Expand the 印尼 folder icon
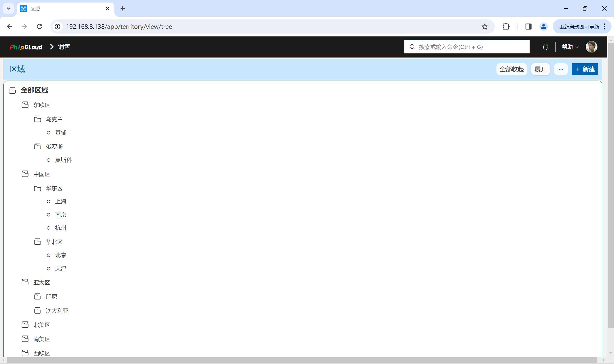The image size is (614, 364). coord(37,297)
